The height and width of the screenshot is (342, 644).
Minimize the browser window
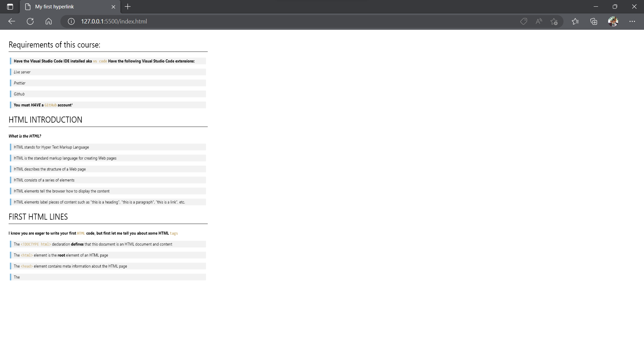pyautogui.click(x=596, y=7)
